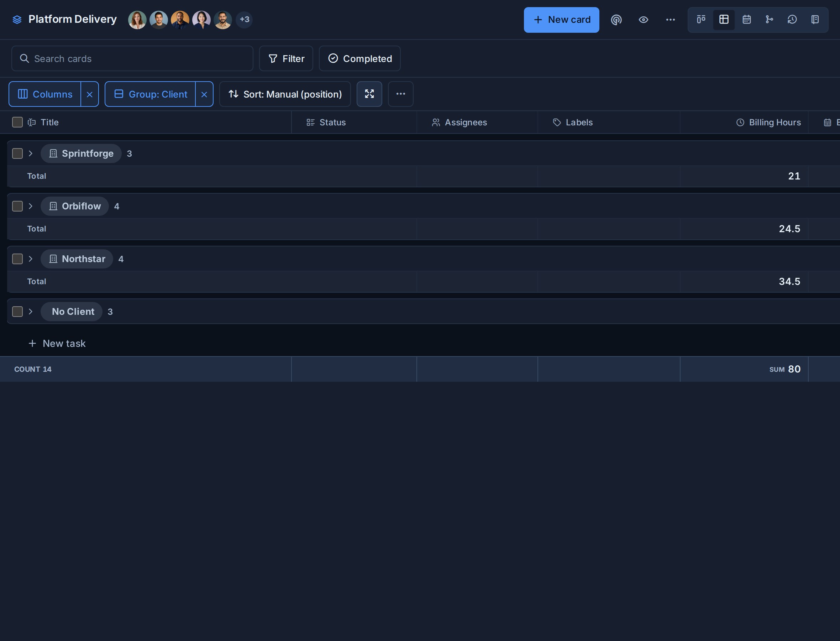Open the calendar view icon
This screenshot has width=840, height=641.
point(747,20)
